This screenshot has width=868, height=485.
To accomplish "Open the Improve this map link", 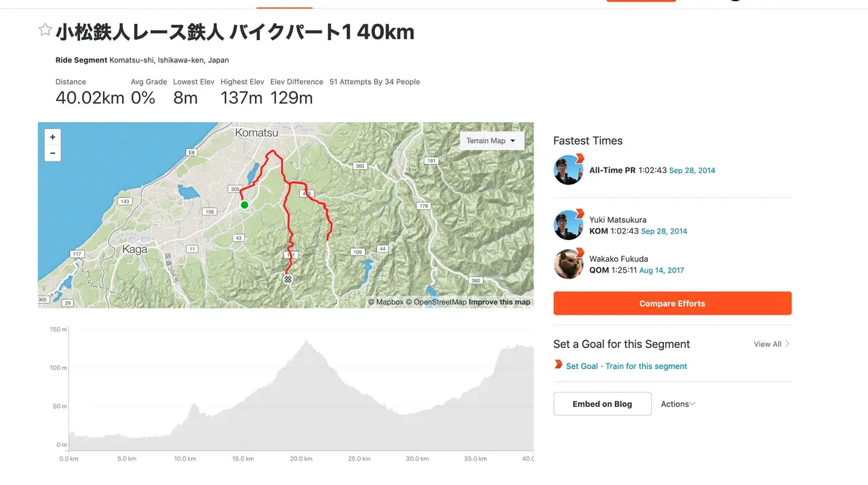I will pyautogui.click(x=500, y=302).
